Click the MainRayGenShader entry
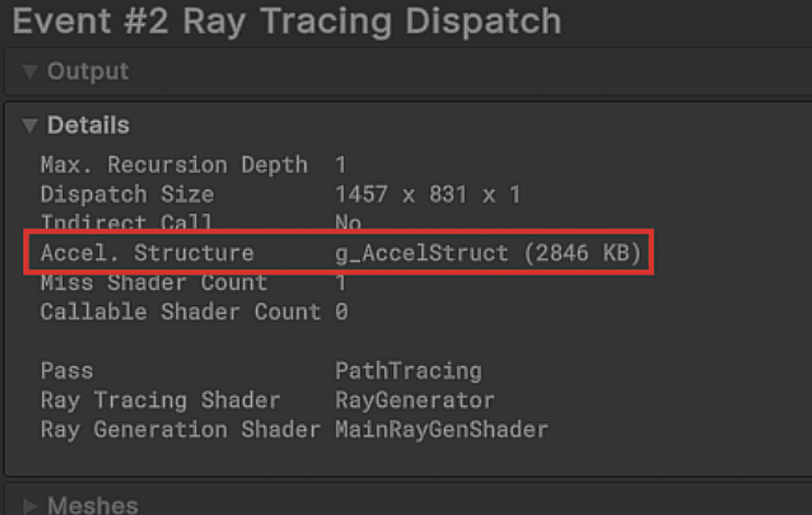812x515 pixels. (x=441, y=429)
